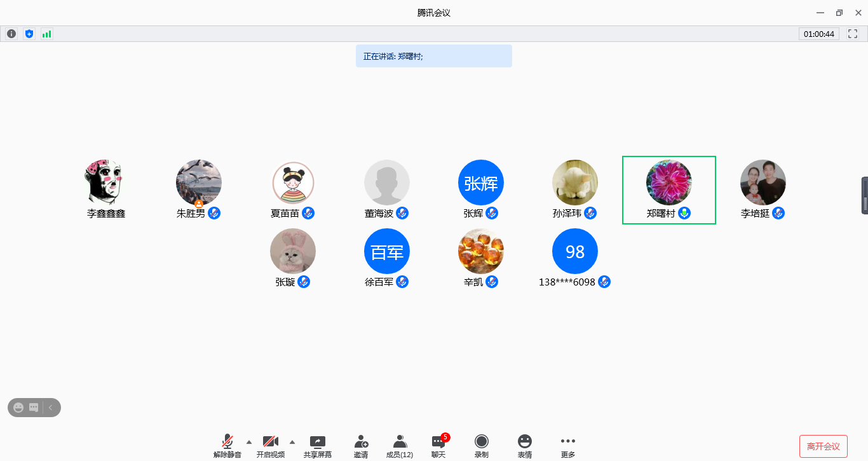Click the chat bubble in floating bar

pos(34,408)
